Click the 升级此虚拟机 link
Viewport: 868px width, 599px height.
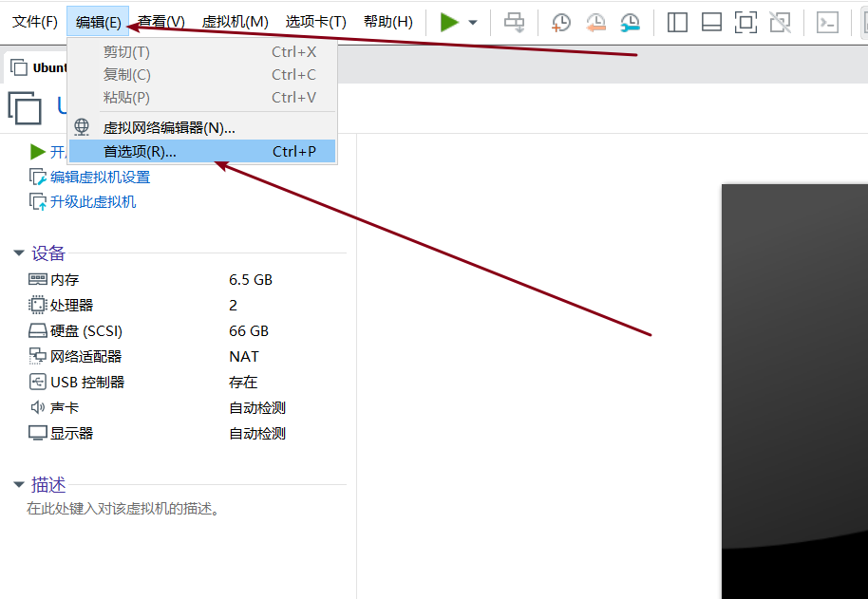coord(93,202)
